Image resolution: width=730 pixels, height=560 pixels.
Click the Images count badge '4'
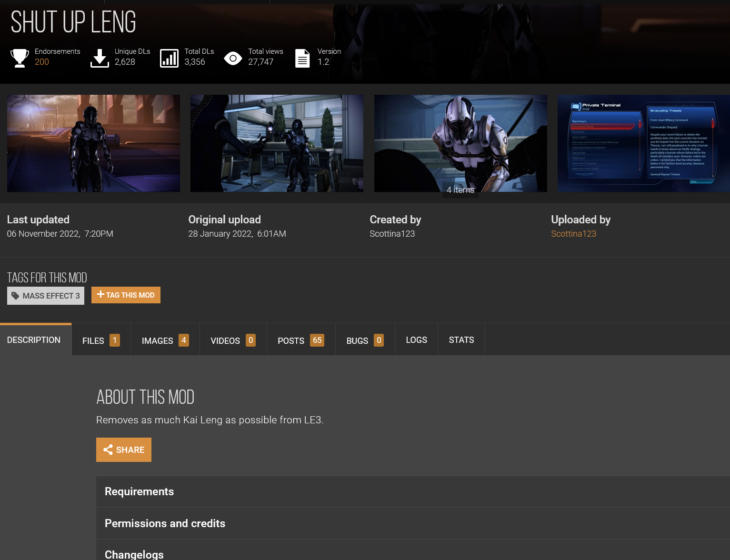coord(184,340)
